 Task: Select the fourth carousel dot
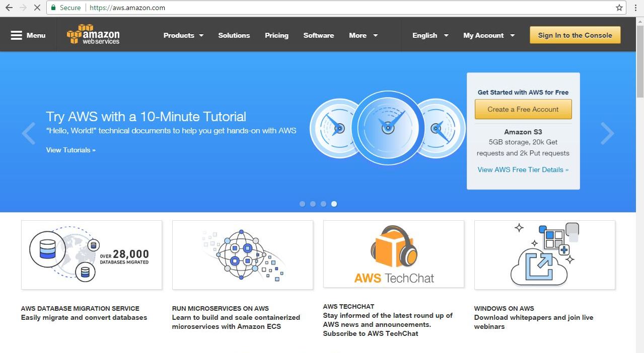click(x=334, y=204)
